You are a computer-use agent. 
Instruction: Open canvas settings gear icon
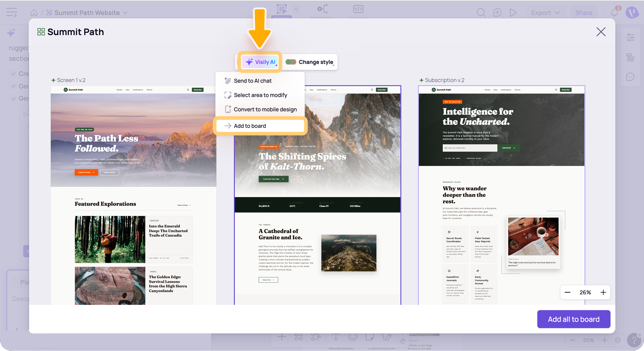[617, 340]
